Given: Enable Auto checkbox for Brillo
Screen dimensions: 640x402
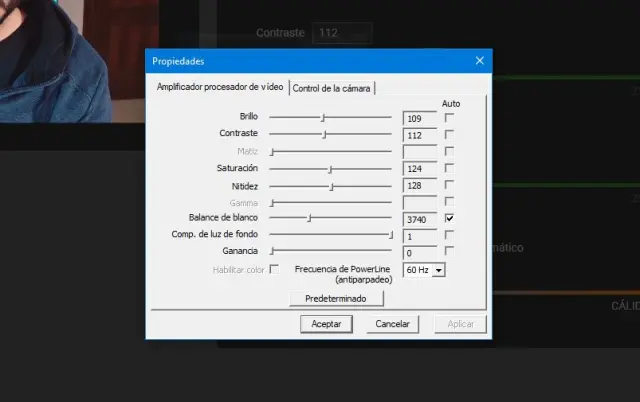Looking at the screenshot, I should coord(450,117).
